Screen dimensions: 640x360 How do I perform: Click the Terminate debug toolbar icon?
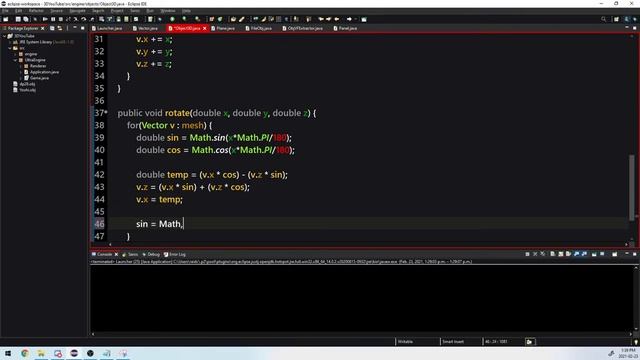tap(61, 19)
